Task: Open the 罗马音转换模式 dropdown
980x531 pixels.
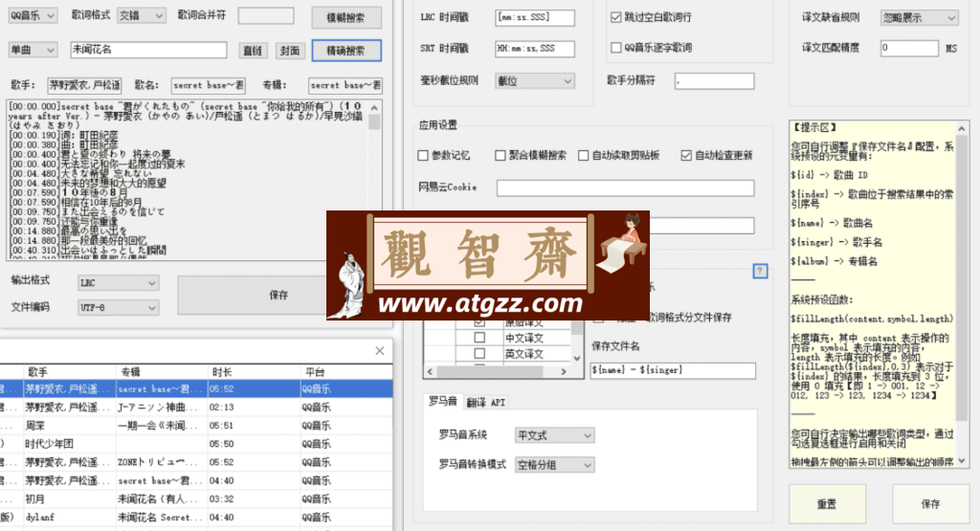Action: click(554, 465)
